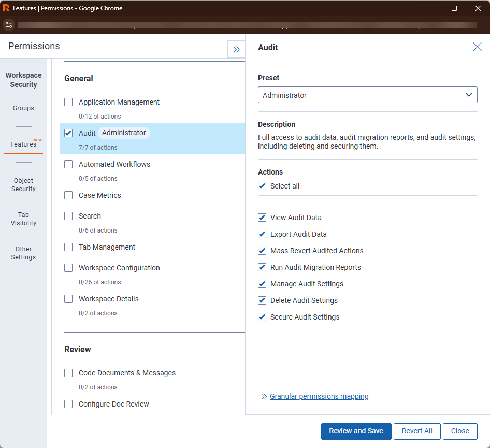Select the Application Management row label
Viewport: 490px width, 448px height.
(x=119, y=102)
